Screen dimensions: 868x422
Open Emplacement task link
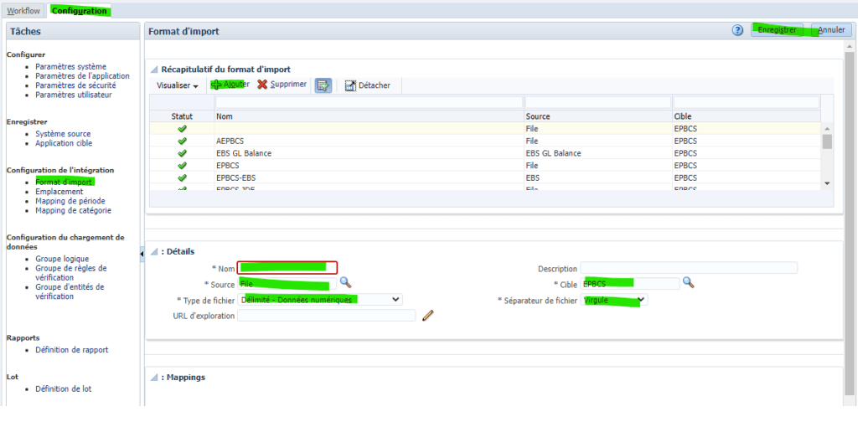(59, 192)
